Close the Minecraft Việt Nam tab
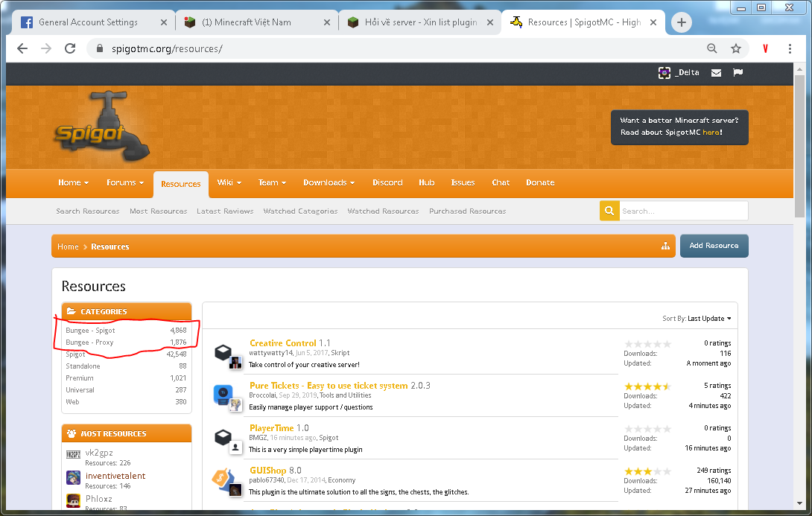The height and width of the screenshot is (516, 812). click(x=327, y=22)
